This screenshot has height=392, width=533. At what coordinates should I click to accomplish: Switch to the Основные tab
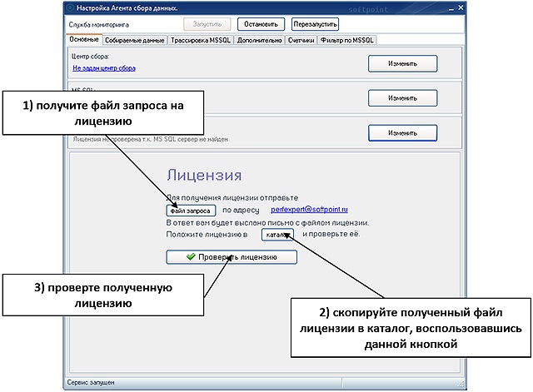pos(84,39)
